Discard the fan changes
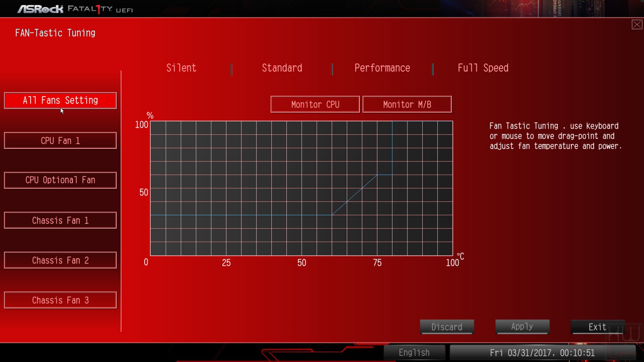Screen dimensions: 644x362 pos(447,327)
